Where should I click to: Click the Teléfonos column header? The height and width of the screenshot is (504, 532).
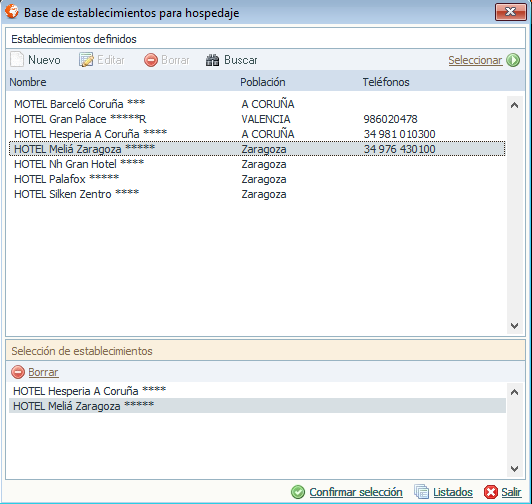tap(386, 82)
